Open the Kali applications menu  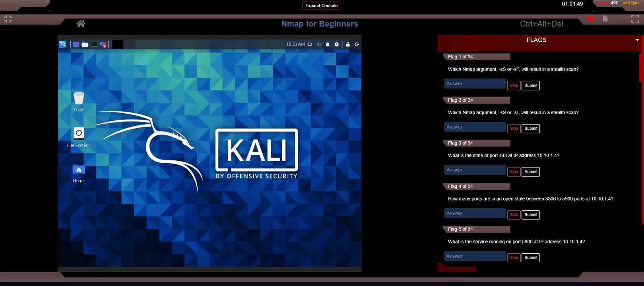click(63, 44)
